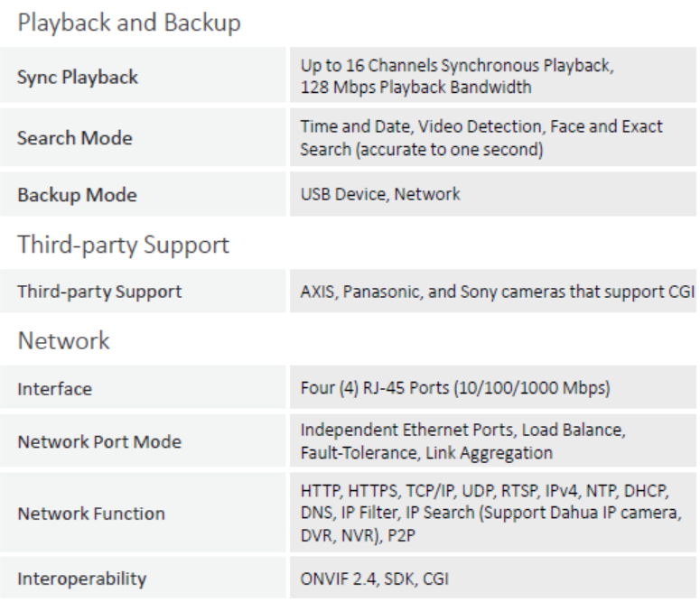
Task: Select the Backup Mode label
Action: click(77, 195)
